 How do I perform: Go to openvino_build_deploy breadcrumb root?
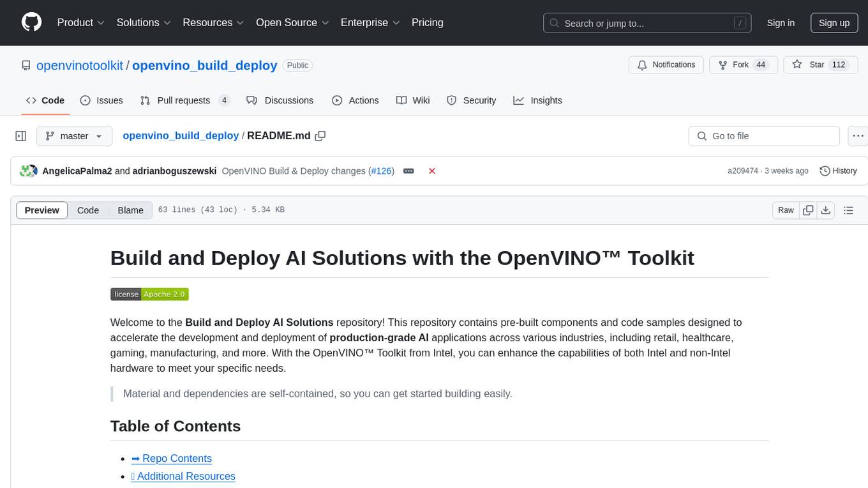point(181,135)
